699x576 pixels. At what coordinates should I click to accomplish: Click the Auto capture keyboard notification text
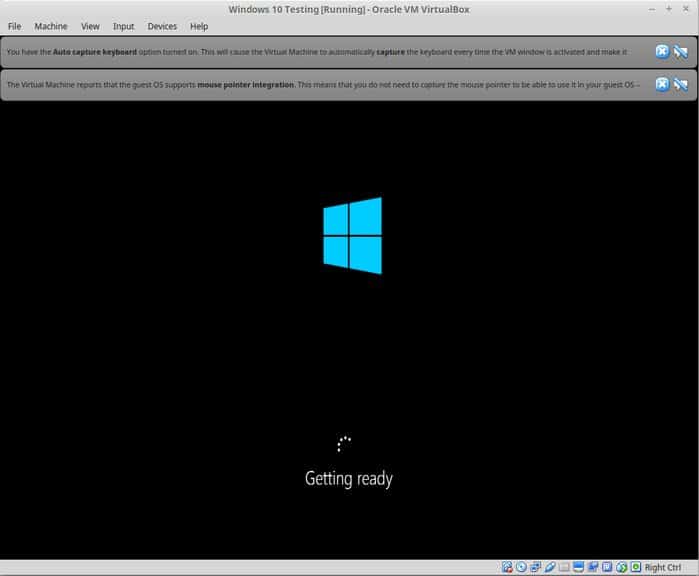click(x=317, y=52)
